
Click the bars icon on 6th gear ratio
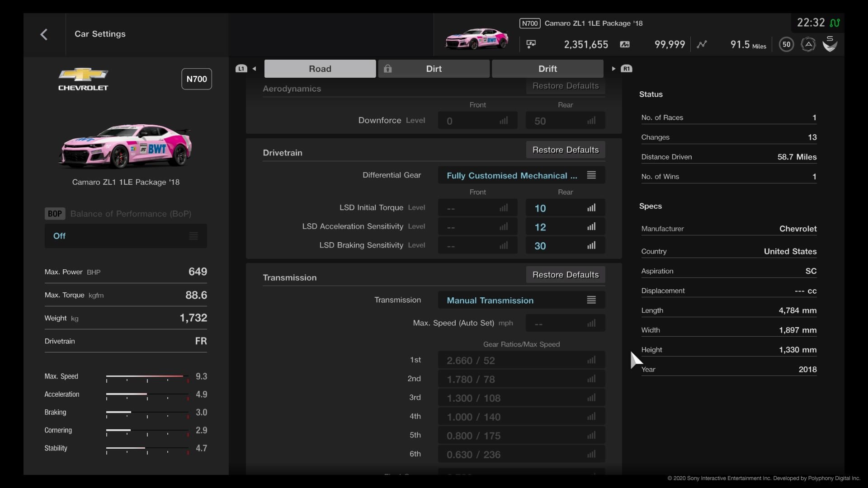pyautogui.click(x=591, y=454)
